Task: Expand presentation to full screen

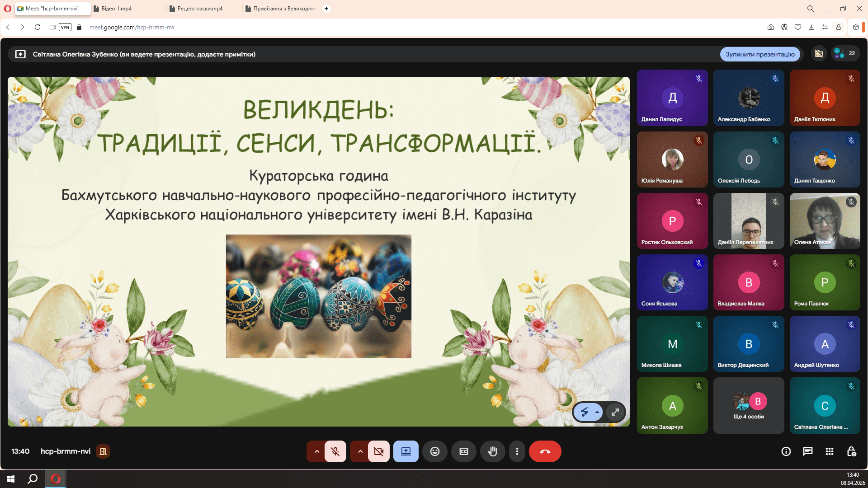Action: (x=615, y=412)
